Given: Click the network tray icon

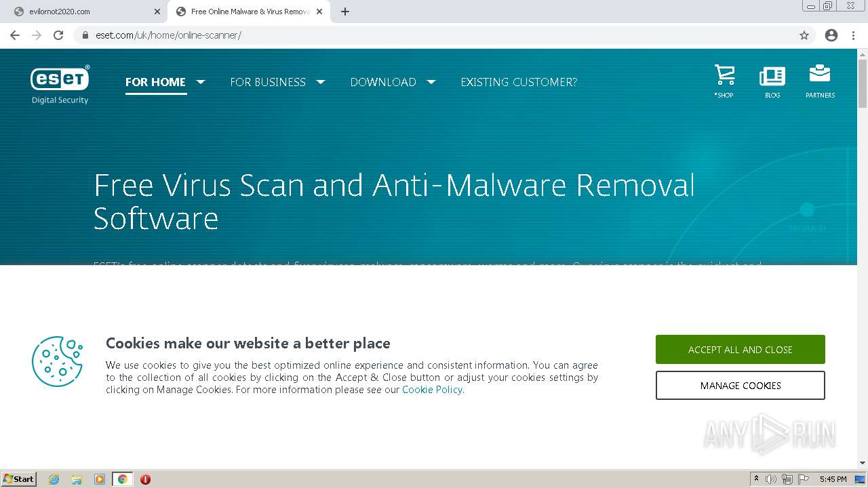Looking at the screenshot, I should pyautogui.click(x=787, y=479).
